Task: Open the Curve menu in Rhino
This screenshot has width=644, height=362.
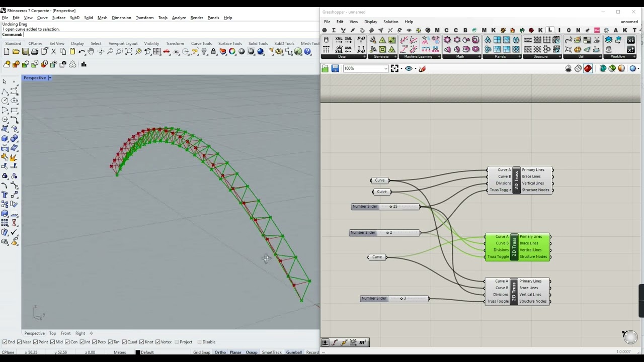Action: (x=42, y=18)
